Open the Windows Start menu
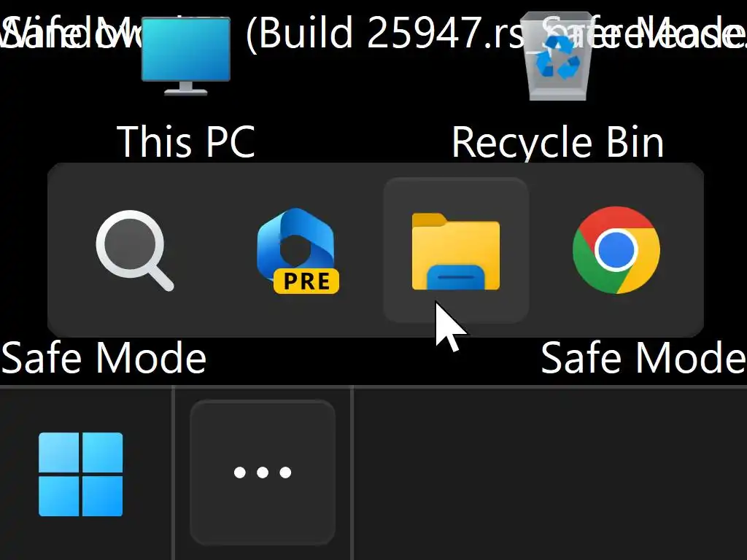Viewport: 747px width, 560px height. point(80,474)
